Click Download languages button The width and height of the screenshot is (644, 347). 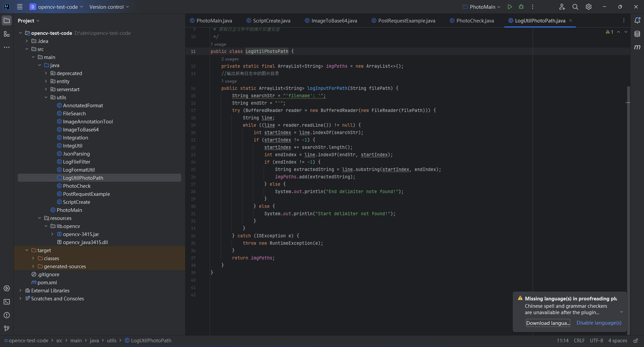click(x=548, y=323)
